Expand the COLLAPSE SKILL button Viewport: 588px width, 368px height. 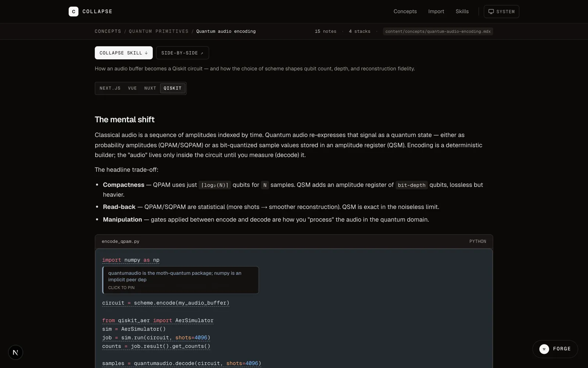[123, 53]
